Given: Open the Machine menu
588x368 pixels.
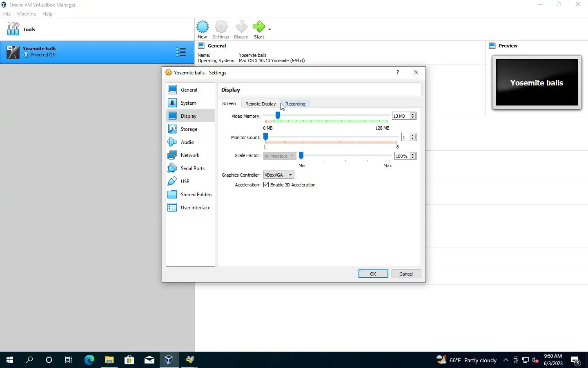Looking at the screenshot, I should tap(27, 14).
